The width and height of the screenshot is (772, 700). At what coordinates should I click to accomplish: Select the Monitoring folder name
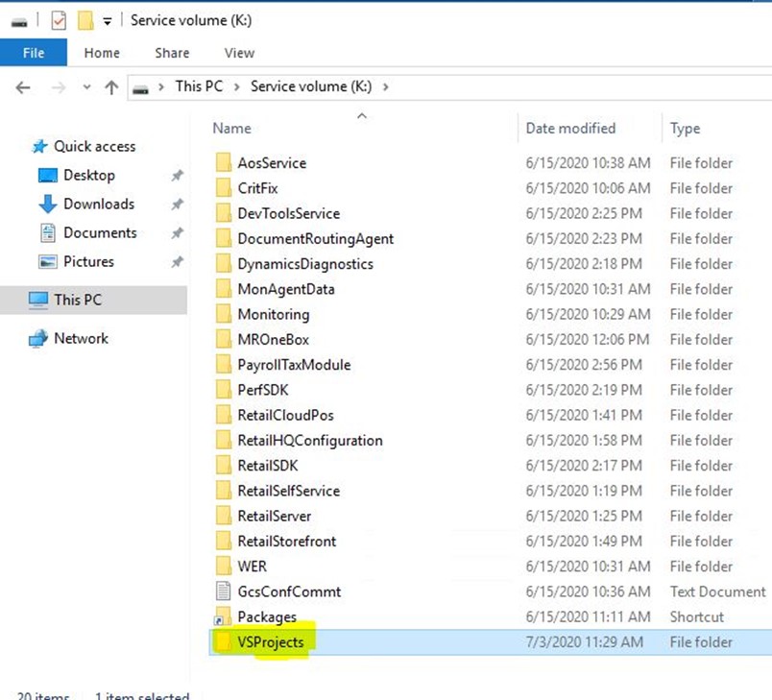(x=274, y=314)
